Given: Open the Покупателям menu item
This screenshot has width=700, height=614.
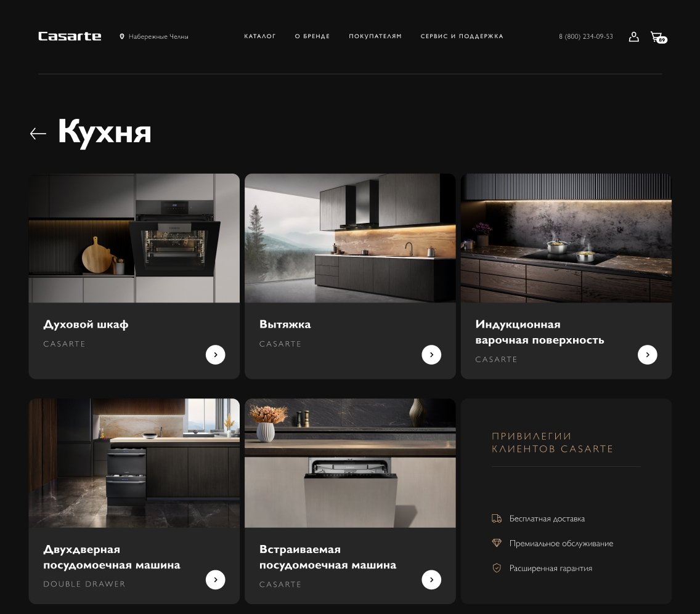Looking at the screenshot, I should pyautogui.click(x=375, y=36).
